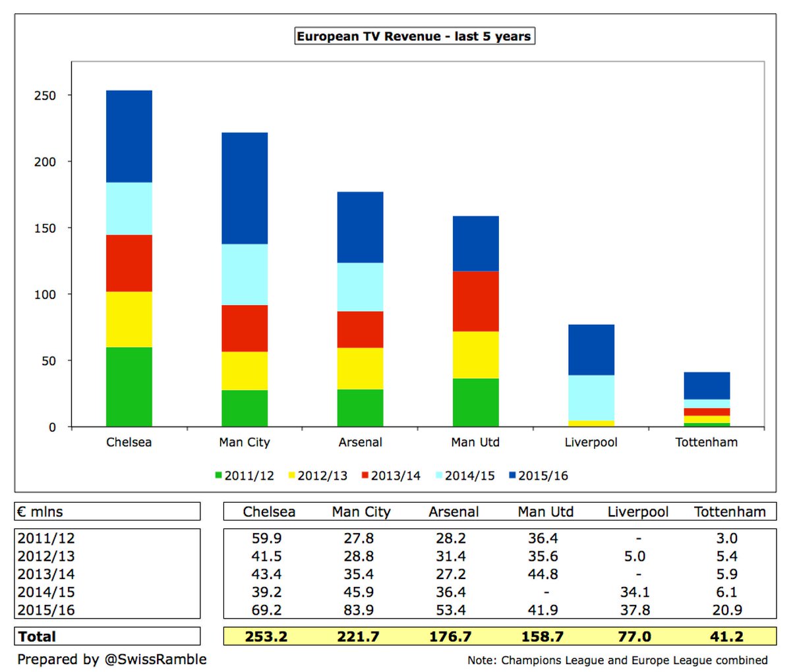Click the Liverpool axis label under chart

click(x=591, y=442)
